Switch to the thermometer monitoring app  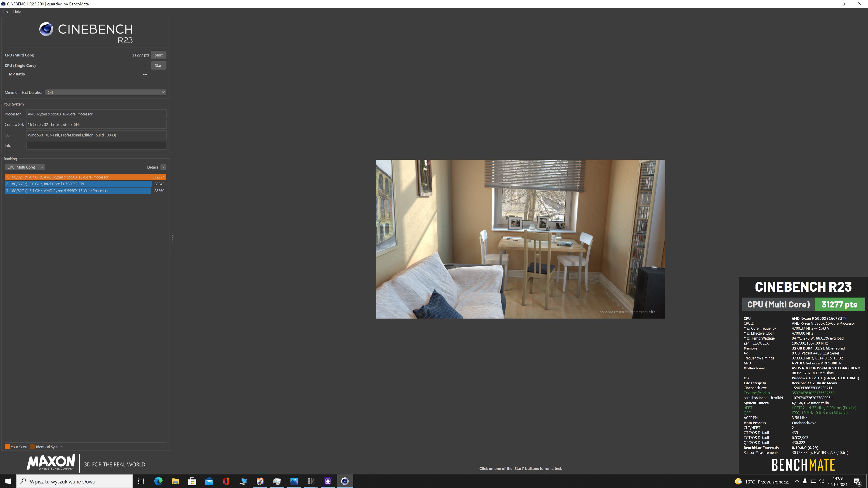[x=260, y=481]
